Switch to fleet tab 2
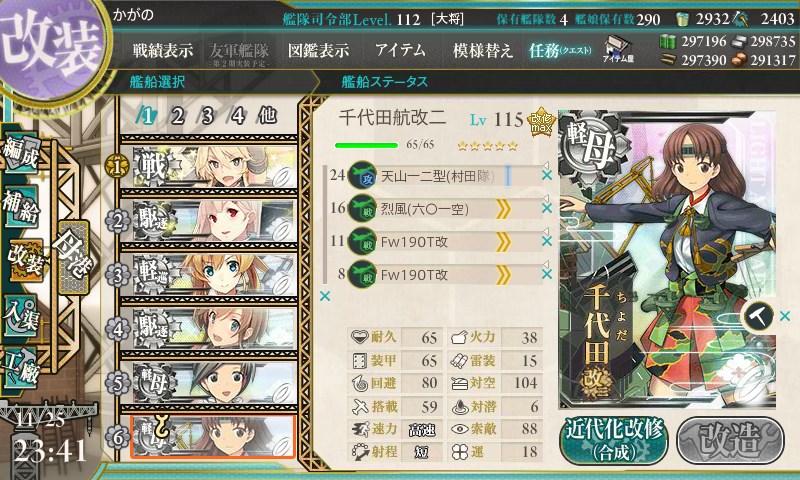The width and height of the screenshot is (800, 480). tap(178, 116)
